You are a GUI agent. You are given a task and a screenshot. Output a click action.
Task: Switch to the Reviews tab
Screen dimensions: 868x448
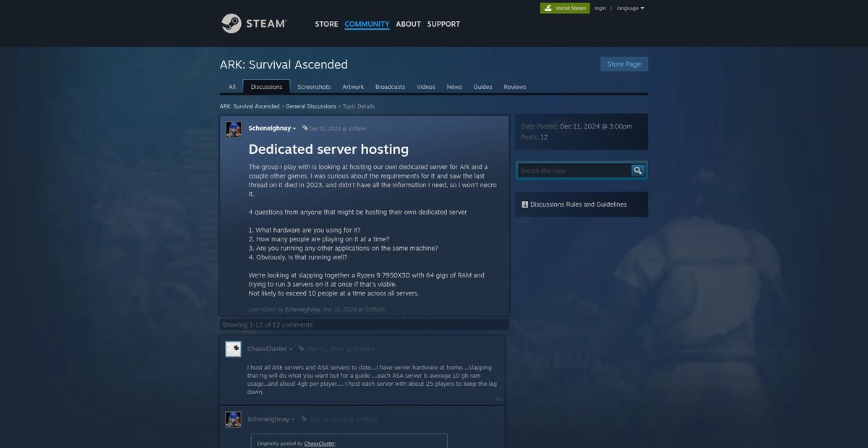tap(515, 87)
